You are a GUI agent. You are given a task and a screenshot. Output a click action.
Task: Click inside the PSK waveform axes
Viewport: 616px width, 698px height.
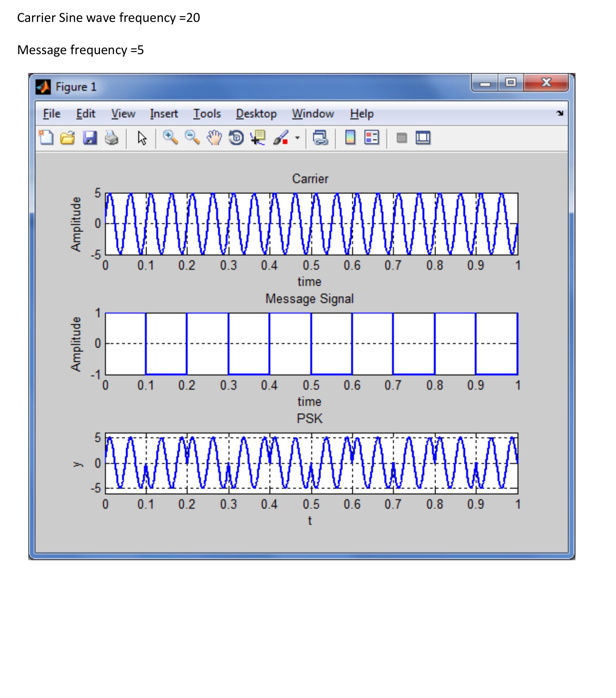pos(311,463)
